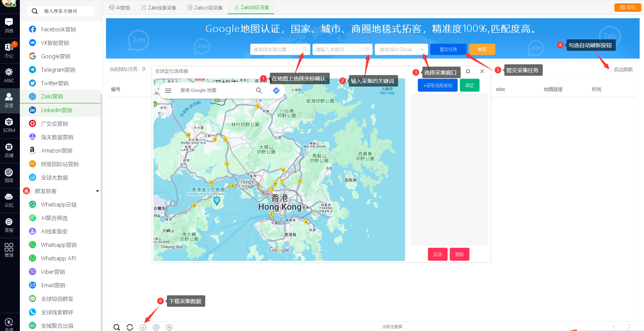Click the 编号 column header

[x=116, y=89]
